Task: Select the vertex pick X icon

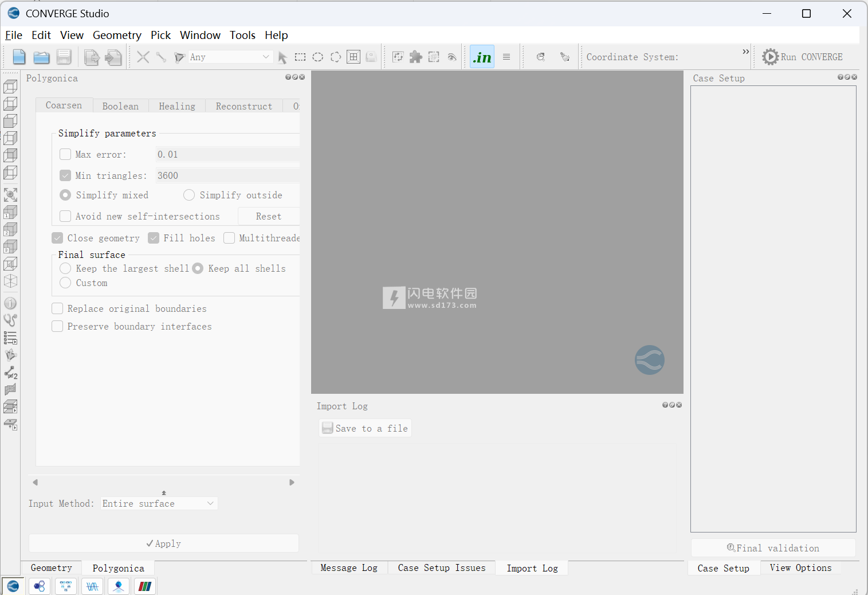Action: [x=143, y=57]
